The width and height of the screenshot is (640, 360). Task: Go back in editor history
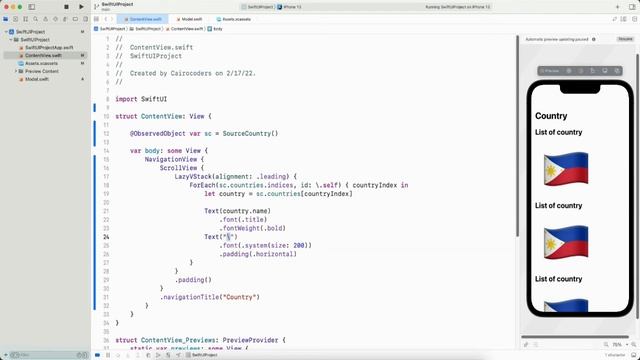[x=106, y=19]
